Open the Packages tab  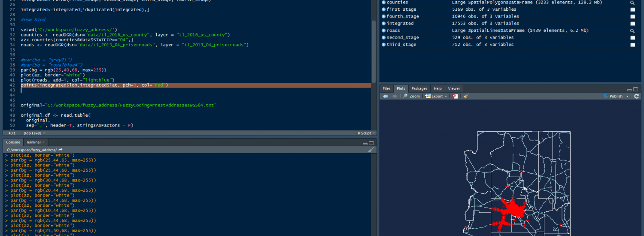click(x=419, y=88)
